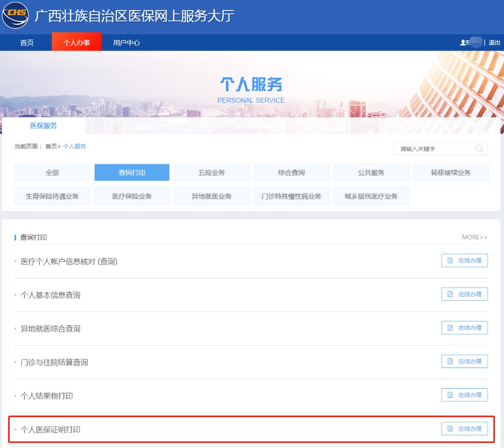Expand list via MORE>> link
The image size is (504, 448).
click(x=474, y=237)
